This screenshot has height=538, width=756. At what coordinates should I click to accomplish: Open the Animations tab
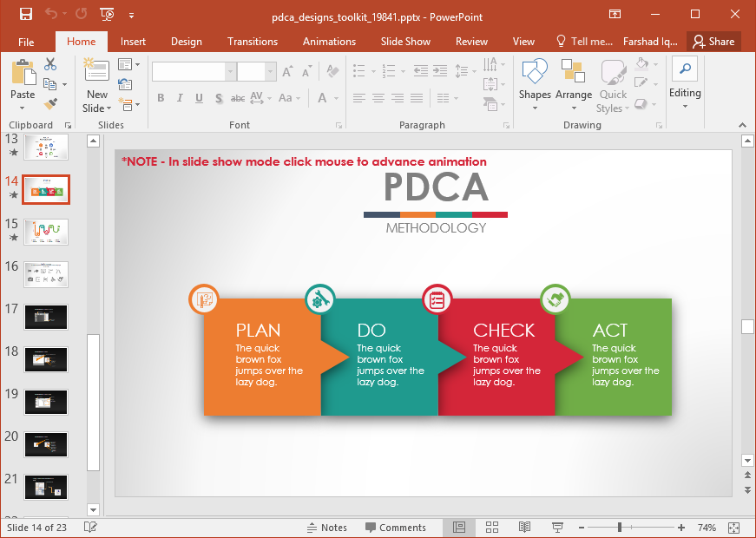click(x=329, y=42)
